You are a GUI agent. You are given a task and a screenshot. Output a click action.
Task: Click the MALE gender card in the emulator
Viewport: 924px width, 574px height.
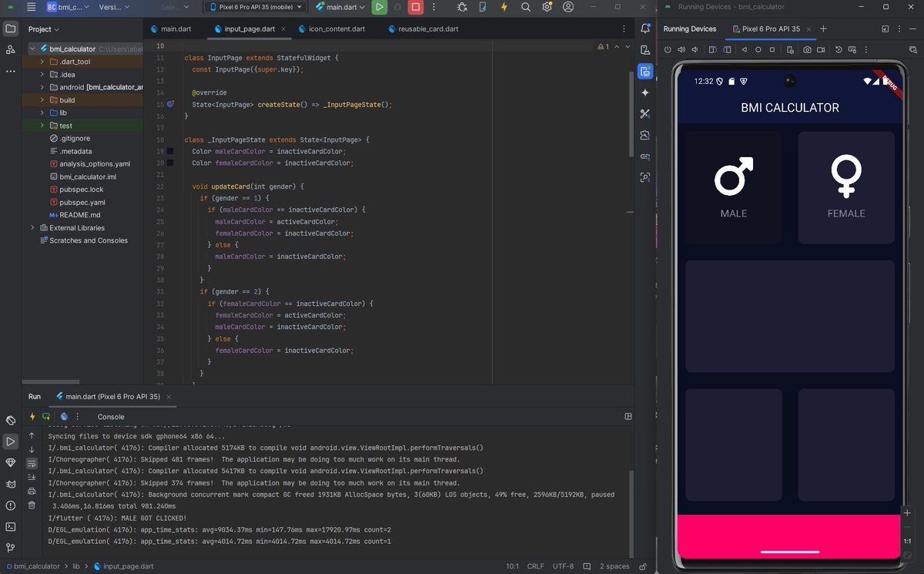click(x=732, y=185)
